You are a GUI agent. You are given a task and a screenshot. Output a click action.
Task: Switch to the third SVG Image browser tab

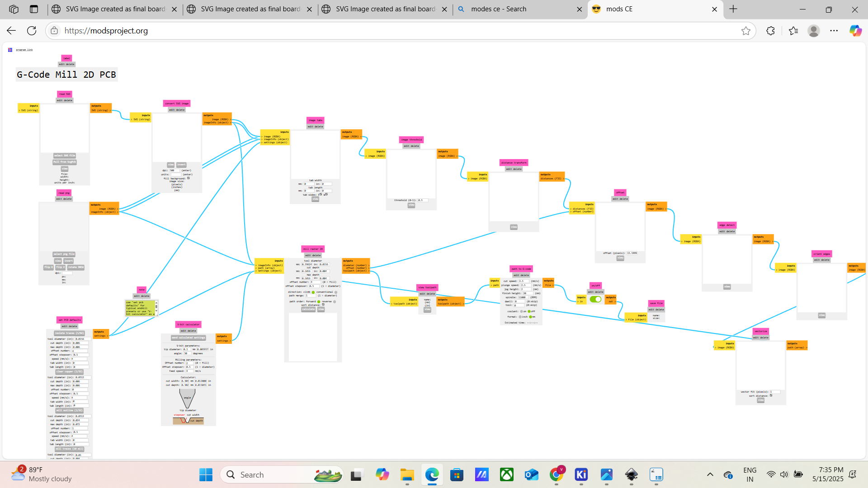pos(385,9)
